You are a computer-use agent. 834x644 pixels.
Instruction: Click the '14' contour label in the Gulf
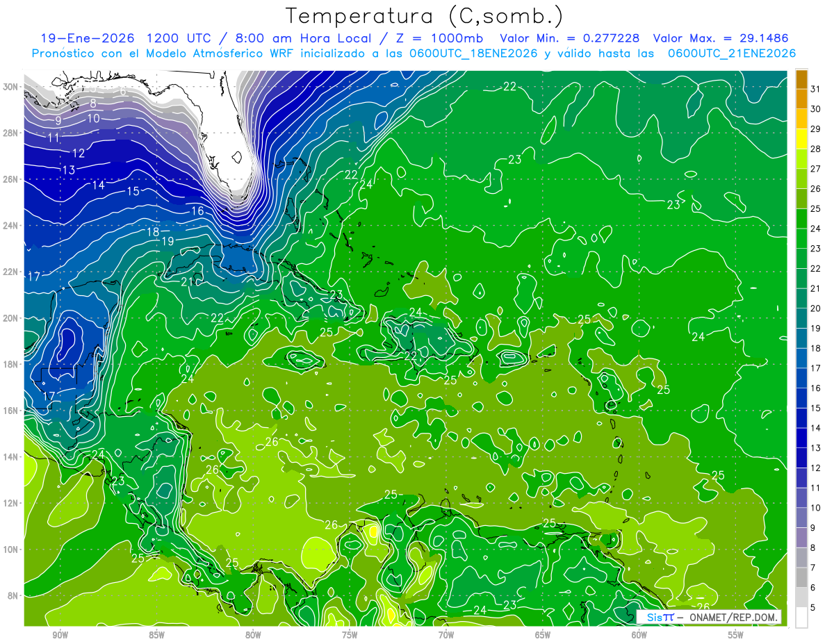pos(99,185)
